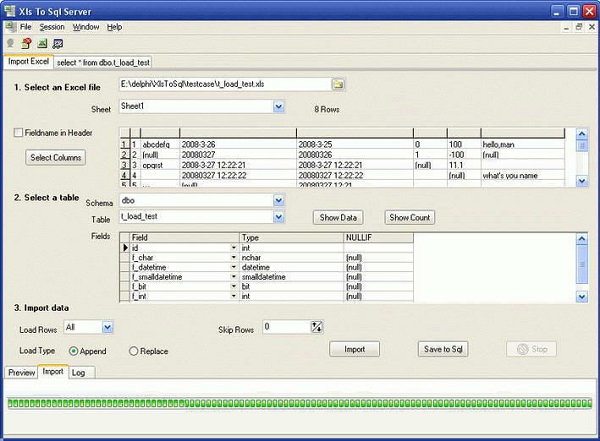
Task: Open the Session menu
Action: (x=52, y=27)
